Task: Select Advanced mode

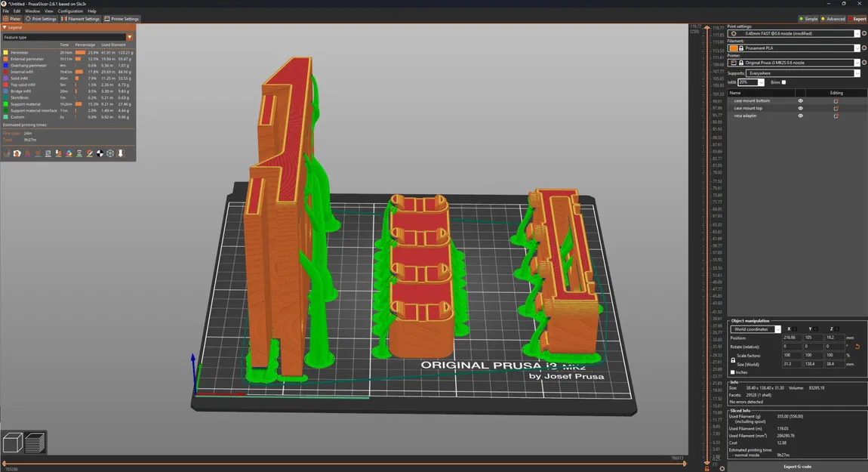Action: pyautogui.click(x=833, y=19)
